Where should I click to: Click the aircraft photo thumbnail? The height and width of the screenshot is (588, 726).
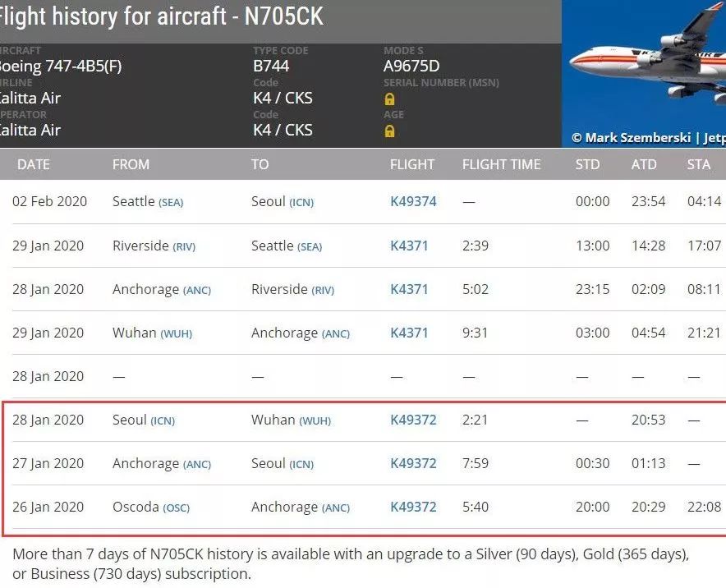click(644, 74)
